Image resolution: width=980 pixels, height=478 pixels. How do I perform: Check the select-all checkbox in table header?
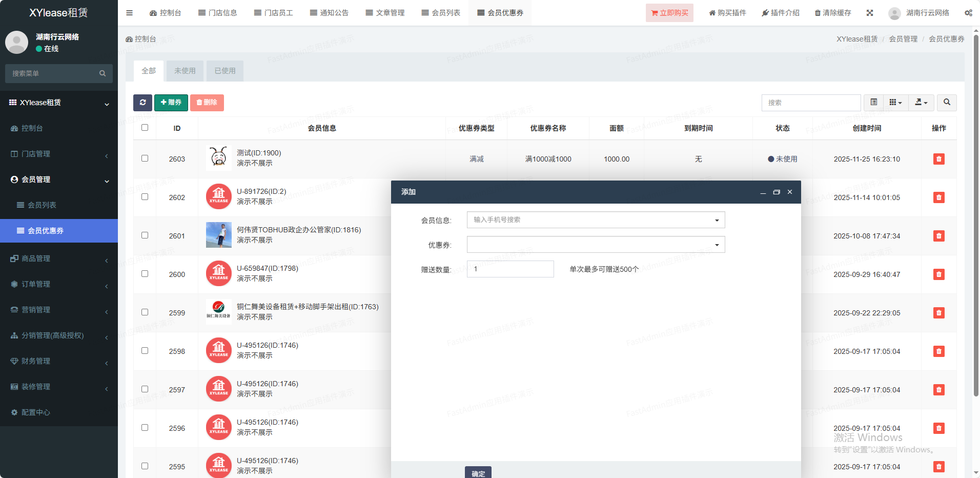click(145, 128)
